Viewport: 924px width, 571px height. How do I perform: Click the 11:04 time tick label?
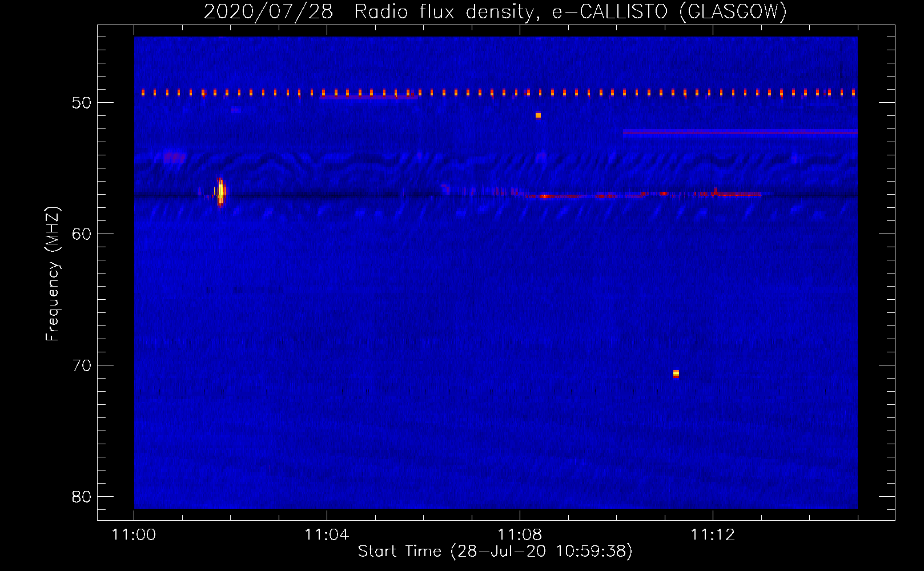pos(327,535)
